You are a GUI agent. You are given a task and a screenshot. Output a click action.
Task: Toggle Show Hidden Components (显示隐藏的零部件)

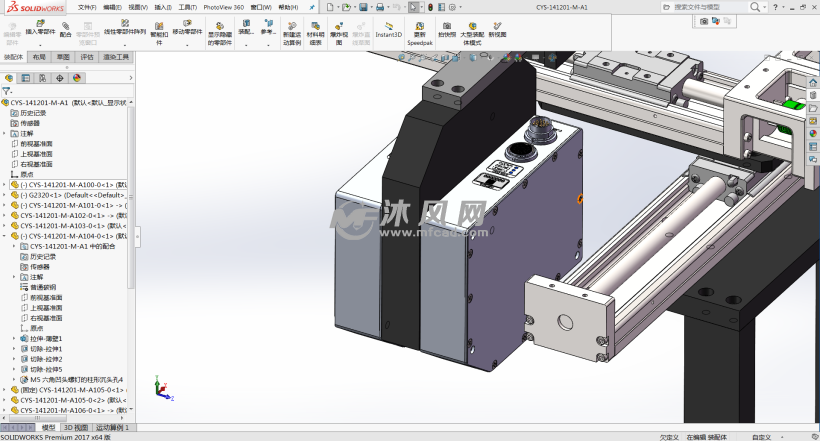220,27
